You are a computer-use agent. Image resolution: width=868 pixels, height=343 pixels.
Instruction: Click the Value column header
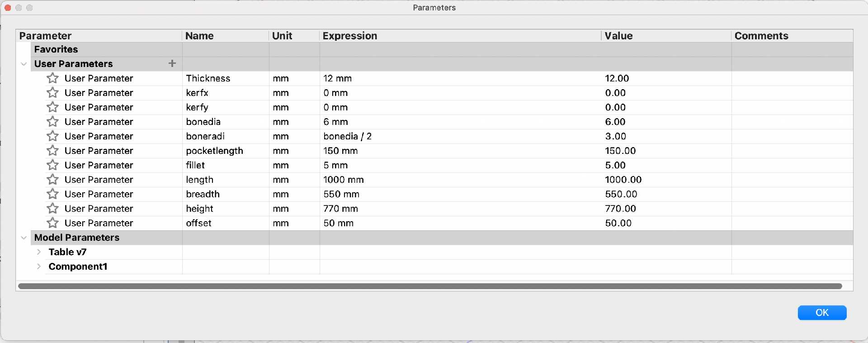pos(666,36)
